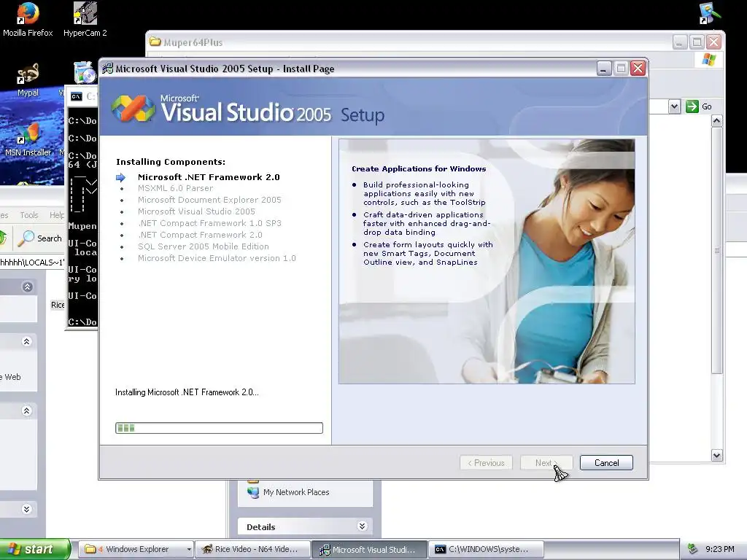Select Microsoft Device Emulator version 1.0 item

point(217,258)
